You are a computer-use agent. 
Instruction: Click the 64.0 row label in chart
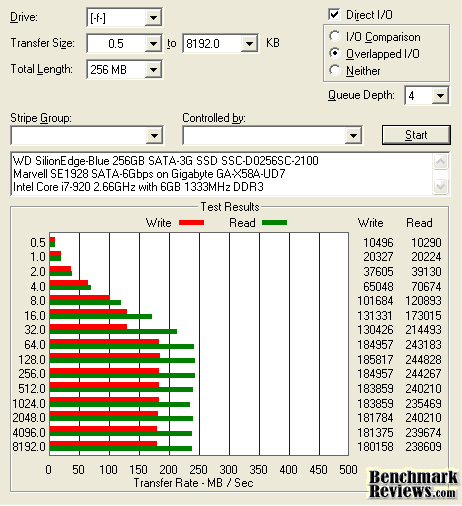click(35, 345)
